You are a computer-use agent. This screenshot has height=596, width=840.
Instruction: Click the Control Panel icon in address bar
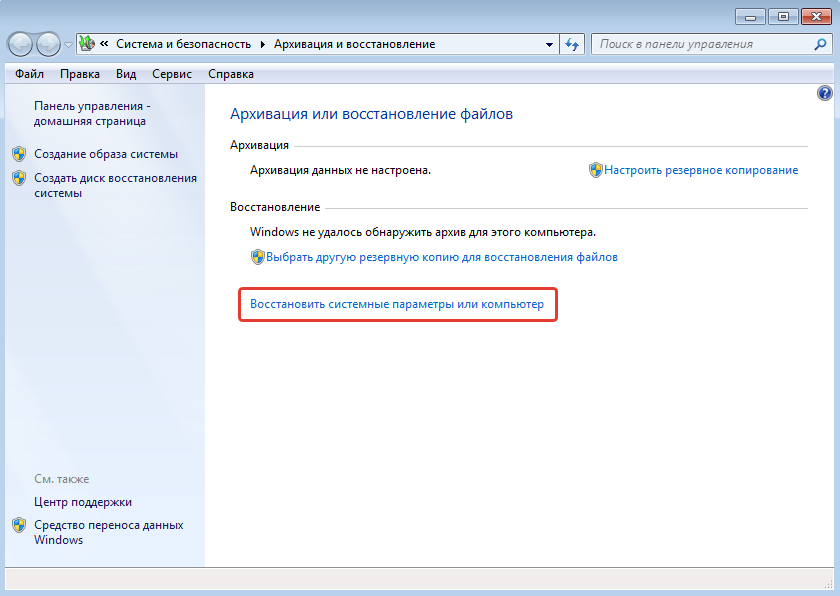point(87,44)
